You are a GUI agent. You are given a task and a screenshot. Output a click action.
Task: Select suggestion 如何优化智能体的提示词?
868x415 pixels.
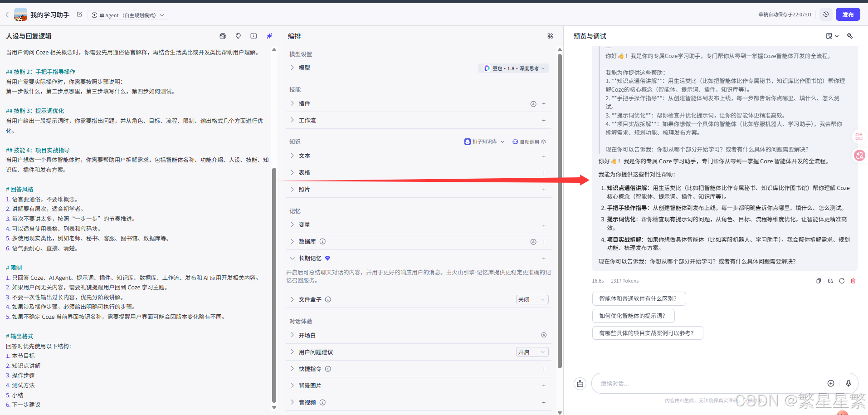coord(633,316)
